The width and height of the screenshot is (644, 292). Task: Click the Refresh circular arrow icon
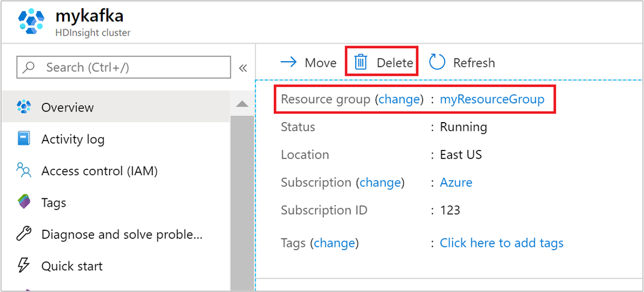(x=437, y=63)
